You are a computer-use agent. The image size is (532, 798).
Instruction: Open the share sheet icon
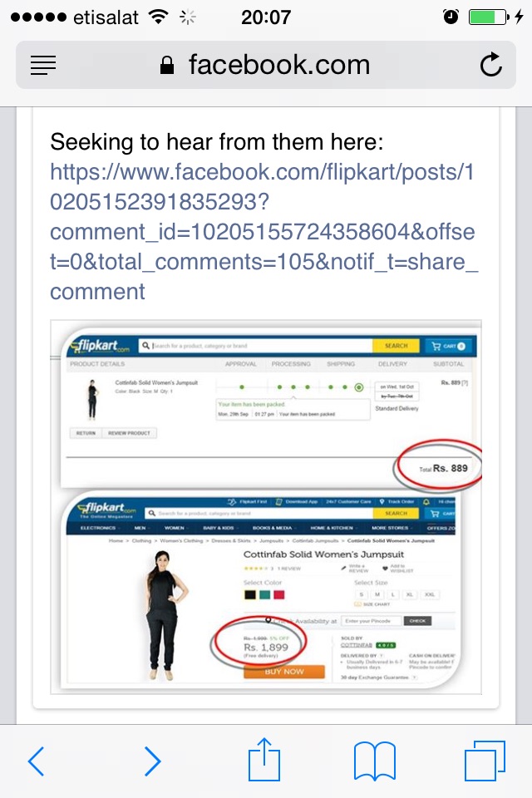point(264,758)
